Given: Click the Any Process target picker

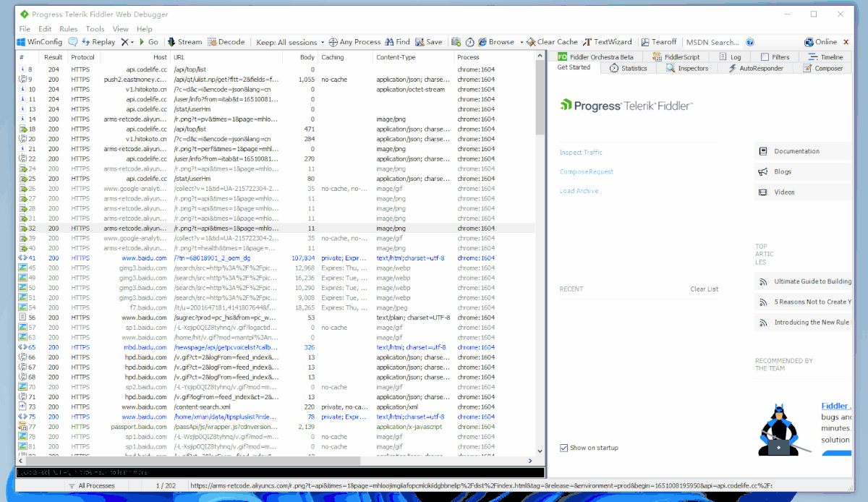Looking at the screenshot, I should coord(355,42).
